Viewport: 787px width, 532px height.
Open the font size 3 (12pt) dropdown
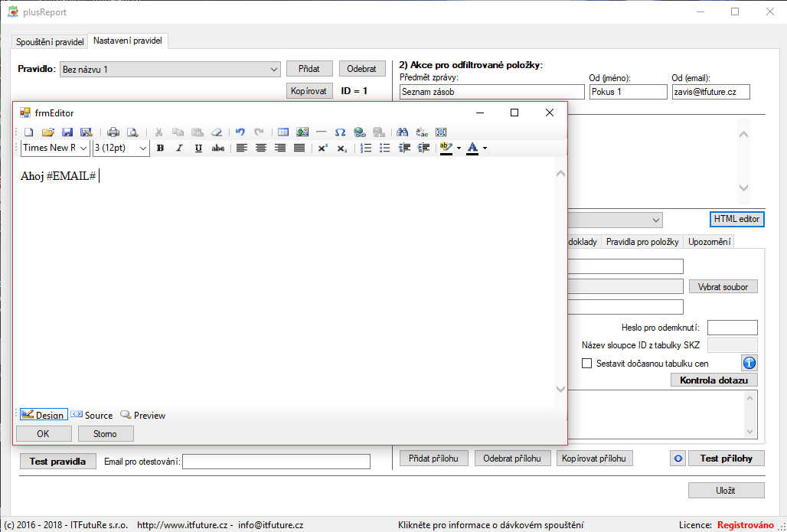tap(142, 148)
